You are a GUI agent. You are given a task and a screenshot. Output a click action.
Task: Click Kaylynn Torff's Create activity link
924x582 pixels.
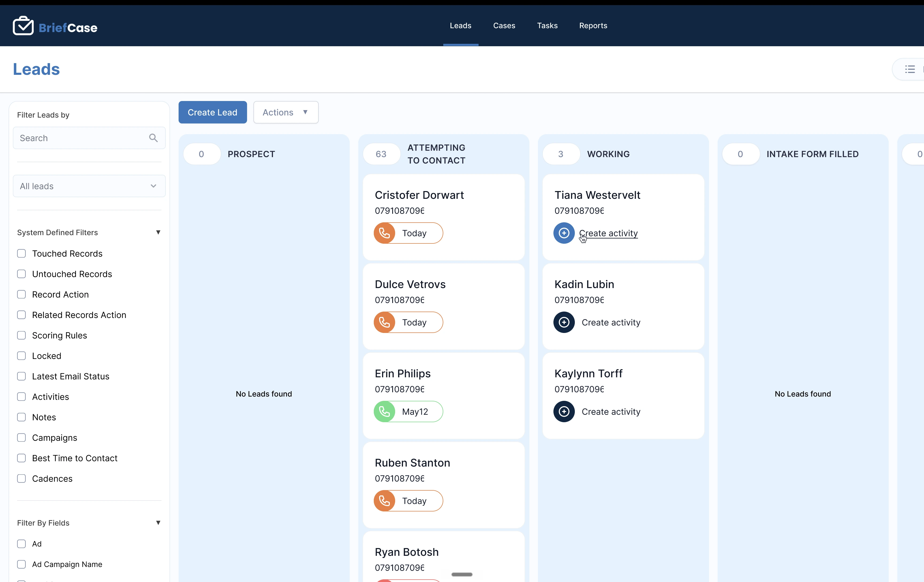coord(611,412)
